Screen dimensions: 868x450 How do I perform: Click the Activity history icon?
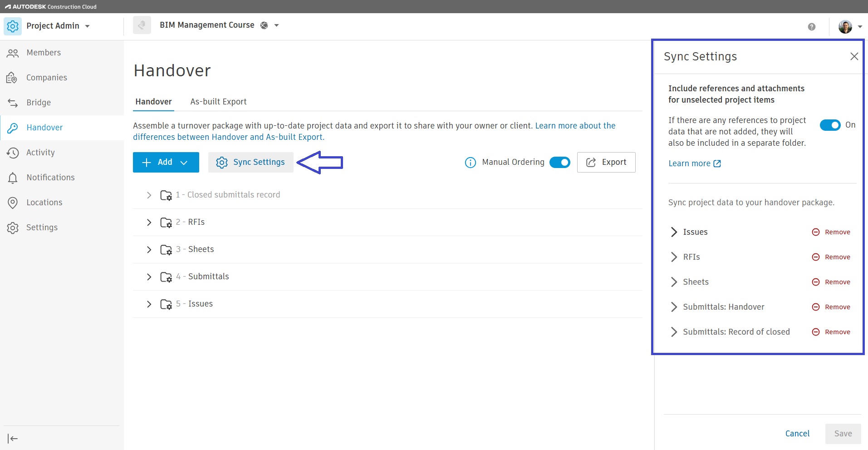tap(13, 153)
